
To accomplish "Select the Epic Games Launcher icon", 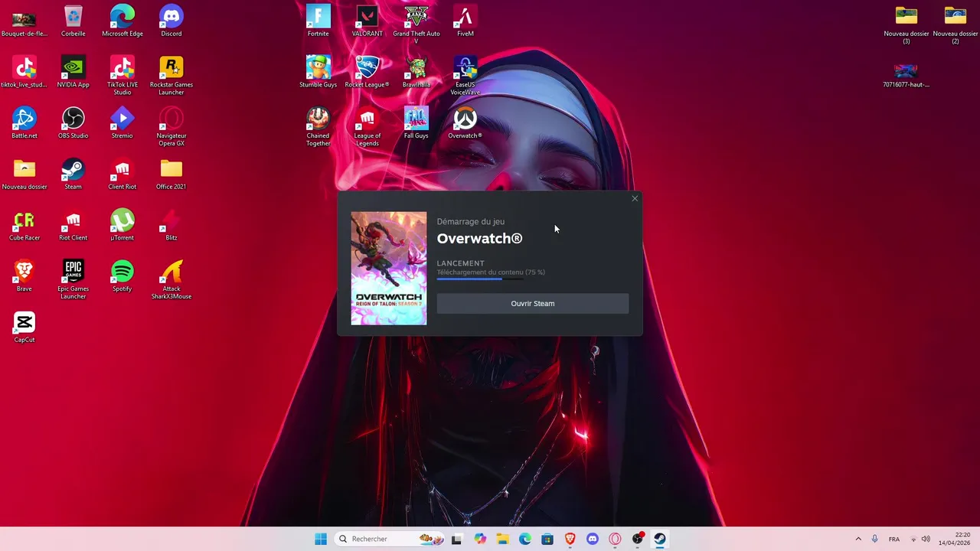I will coord(73,279).
